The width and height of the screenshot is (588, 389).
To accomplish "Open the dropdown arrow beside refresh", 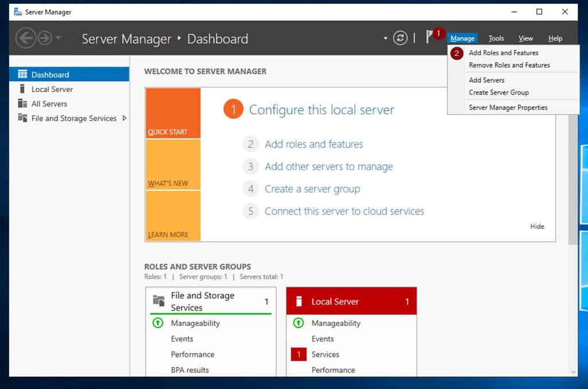I will [x=385, y=38].
